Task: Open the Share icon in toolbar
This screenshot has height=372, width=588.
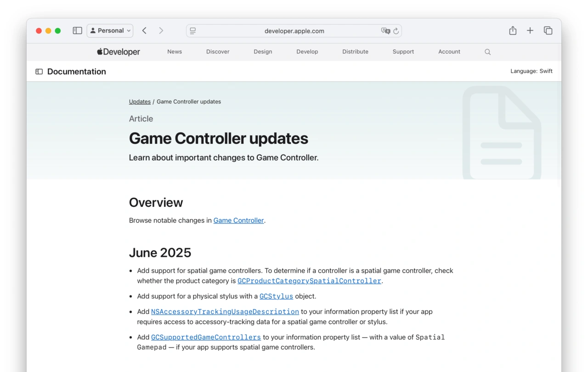Action: point(513,31)
